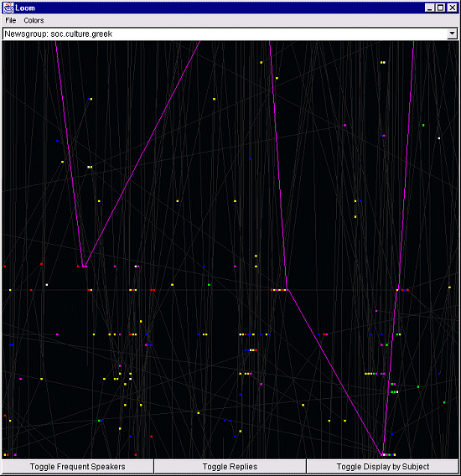The image size is (461, 476).
Task: Click bottom point where magenta lines converge
Action: [382, 454]
